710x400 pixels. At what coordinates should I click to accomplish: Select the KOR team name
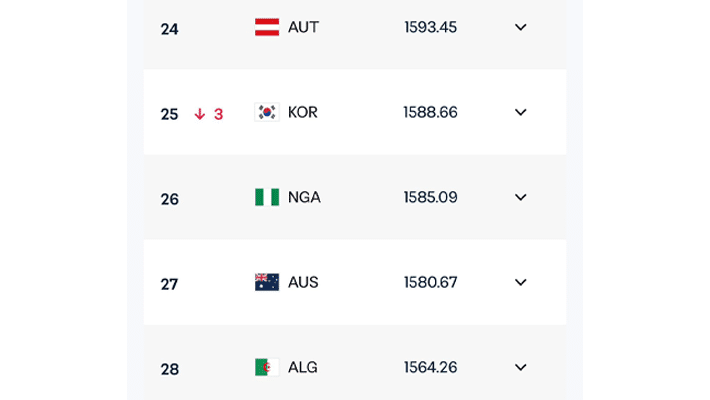303,112
